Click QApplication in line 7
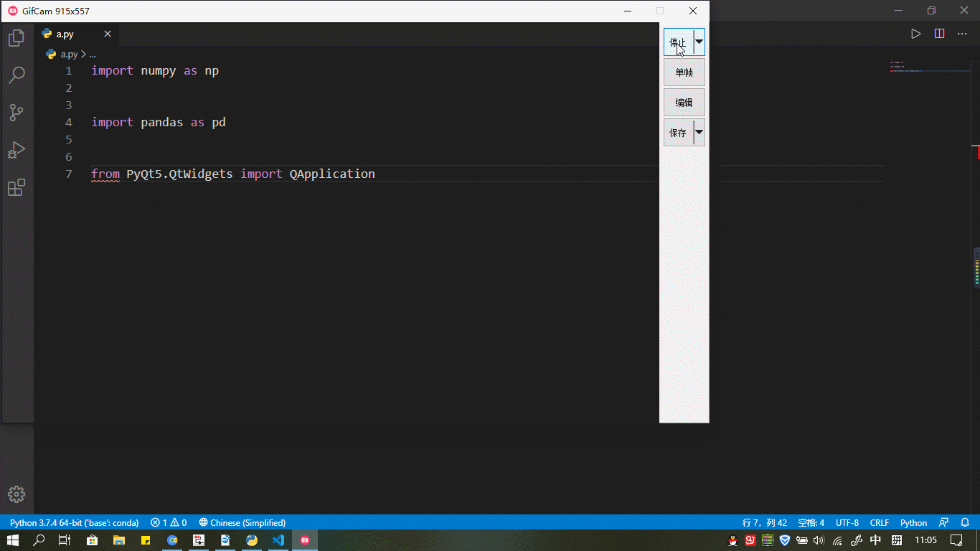 click(332, 174)
